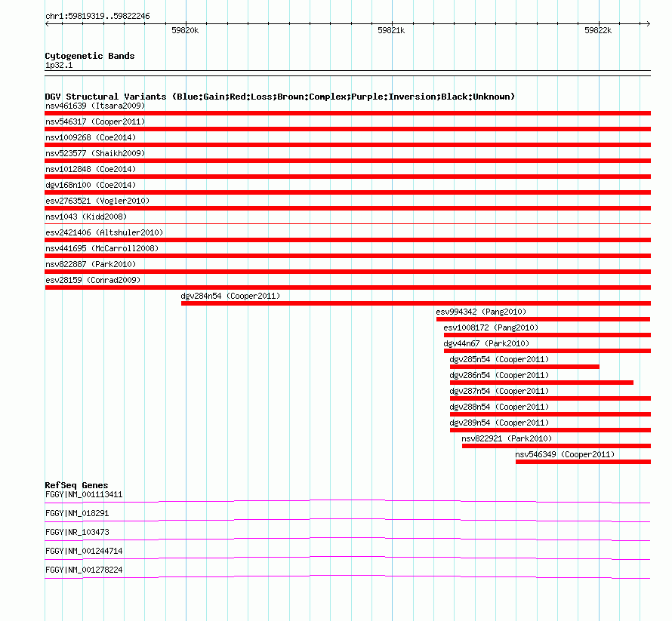Open variant esv28159 (Conrad2009)
This screenshot has height=621, width=672.
(93, 280)
